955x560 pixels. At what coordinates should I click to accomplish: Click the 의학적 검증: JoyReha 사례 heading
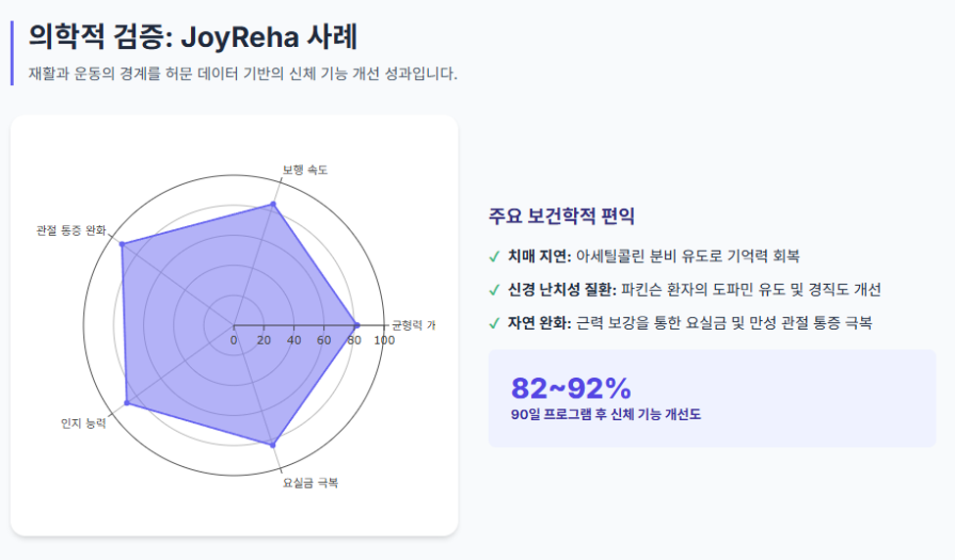pyautogui.click(x=192, y=36)
